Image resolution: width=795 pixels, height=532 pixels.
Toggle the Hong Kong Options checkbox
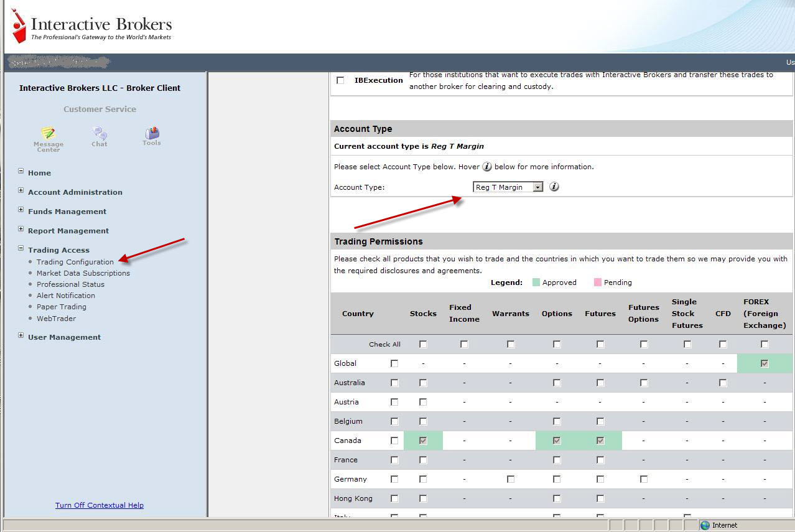(x=557, y=498)
